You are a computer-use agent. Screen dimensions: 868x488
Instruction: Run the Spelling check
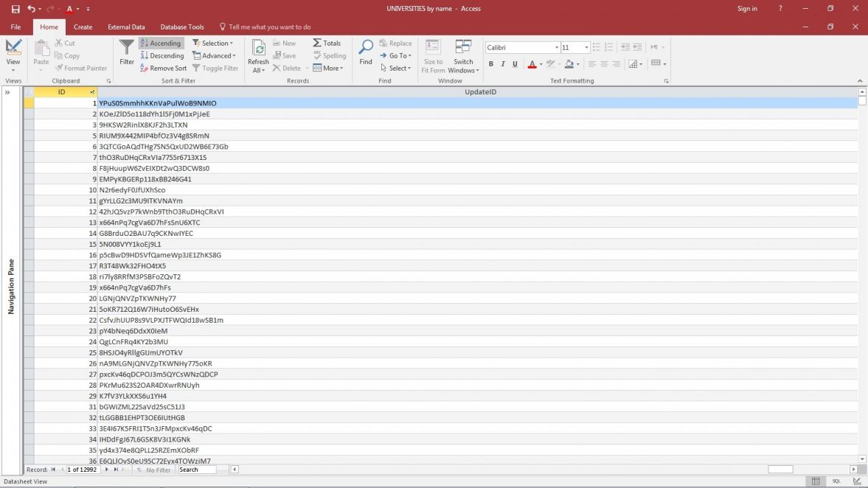[x=330, y=56]
